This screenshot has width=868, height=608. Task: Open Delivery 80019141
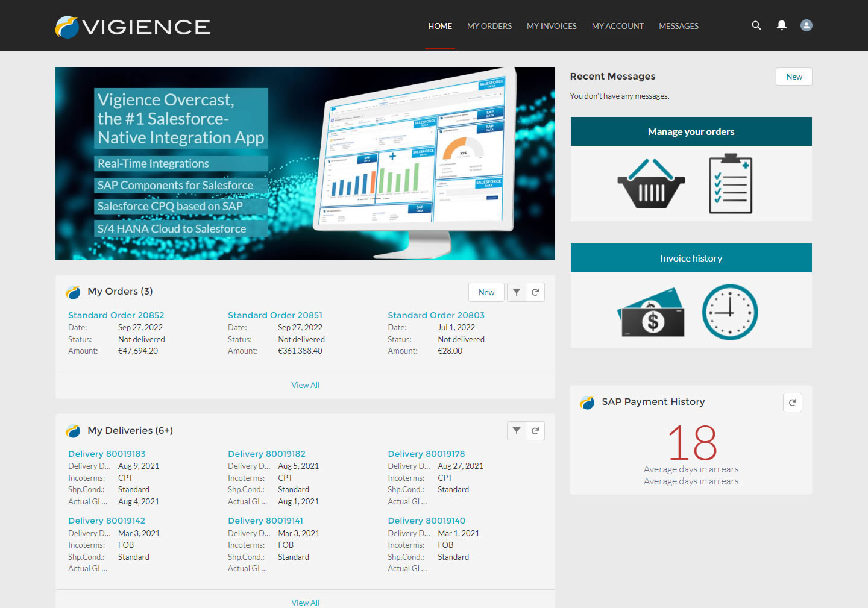click(265, 521)
